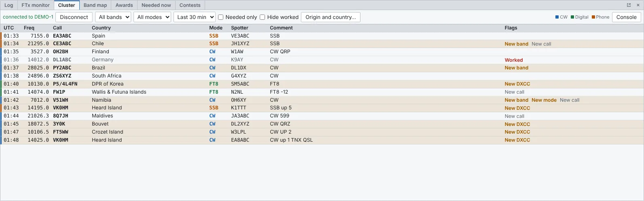Screen dimensions: 644x201
Task: Switch to the Band map tab
Action: (x=95, y=5)
